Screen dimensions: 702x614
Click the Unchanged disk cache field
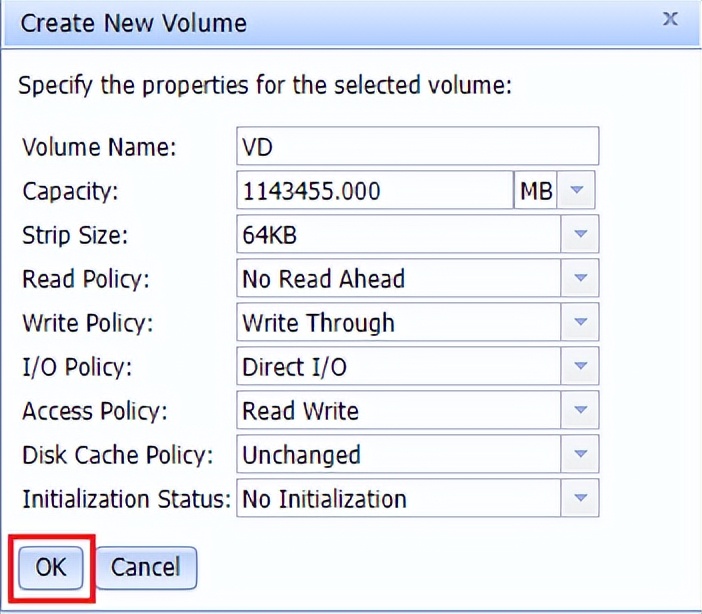(x=398, y=454)
